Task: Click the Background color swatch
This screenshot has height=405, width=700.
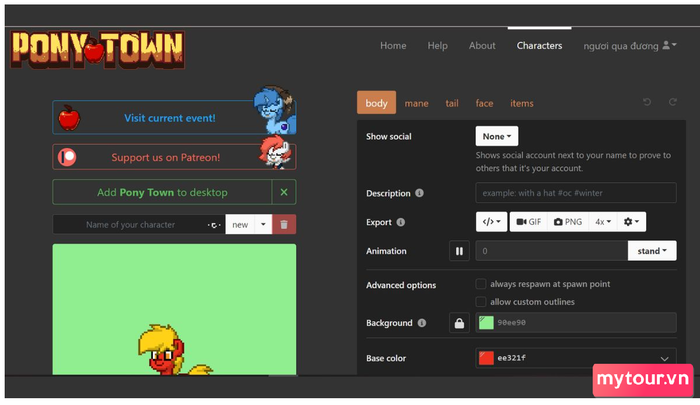Action: point(486,322)
